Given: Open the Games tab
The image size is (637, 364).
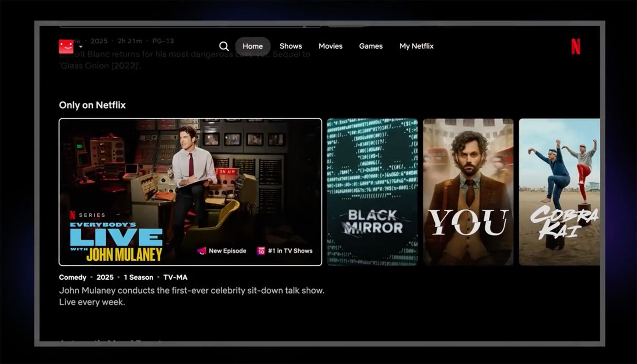Looking at the screenshot, I should coord(371,46).
